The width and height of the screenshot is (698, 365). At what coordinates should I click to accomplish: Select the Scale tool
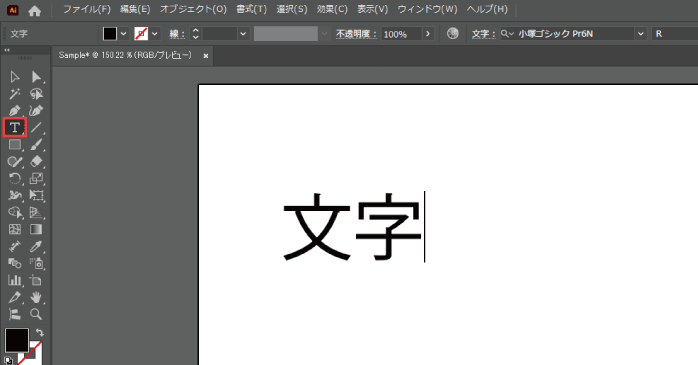click(36, 178)
